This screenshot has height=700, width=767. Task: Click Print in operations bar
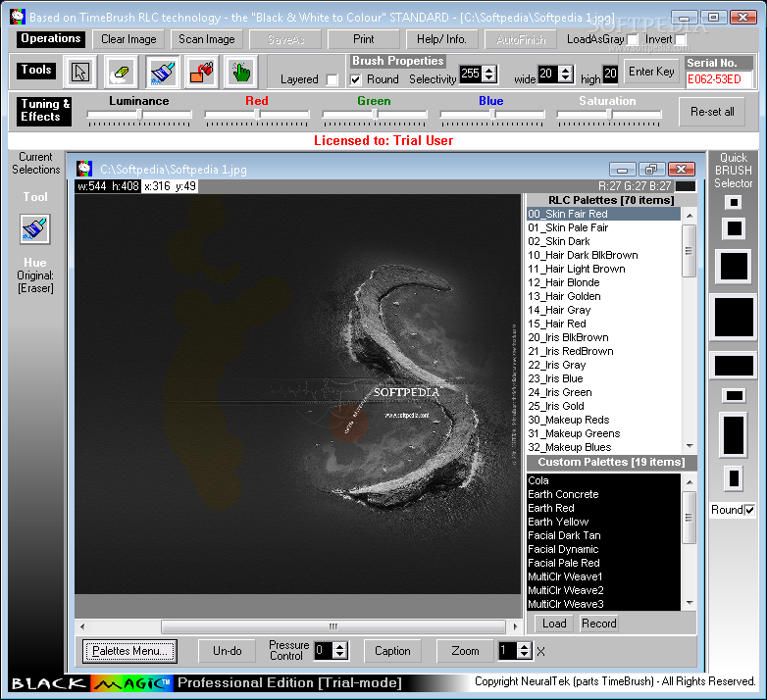364,39
